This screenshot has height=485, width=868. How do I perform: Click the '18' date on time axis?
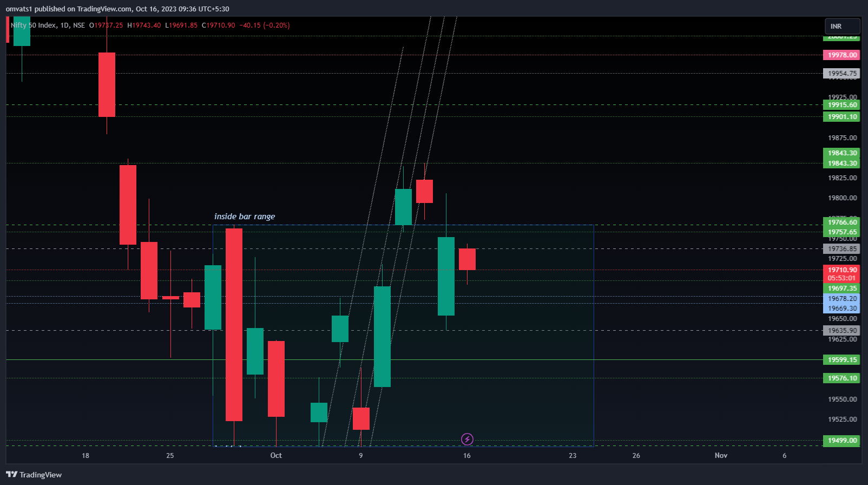[86, 456]
